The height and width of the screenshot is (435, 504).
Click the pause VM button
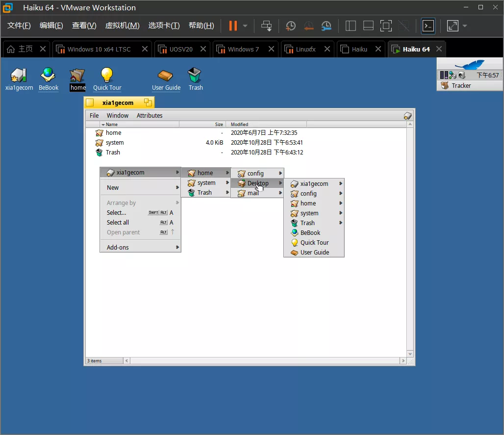pos(233,26)
